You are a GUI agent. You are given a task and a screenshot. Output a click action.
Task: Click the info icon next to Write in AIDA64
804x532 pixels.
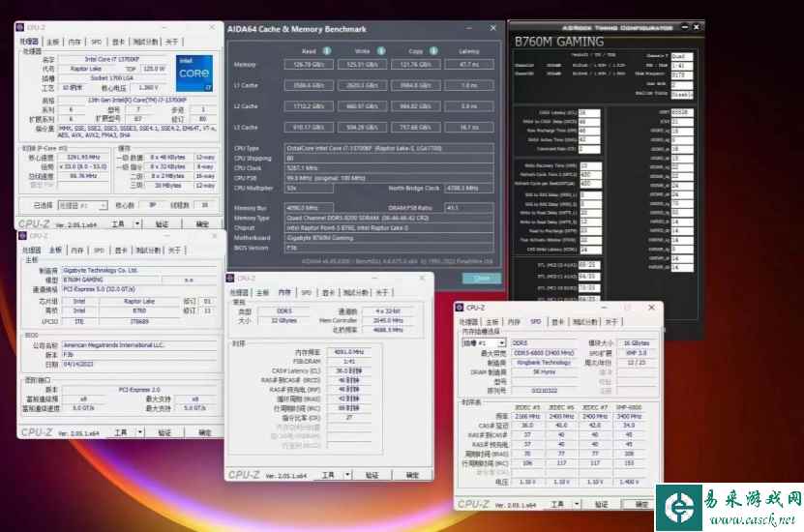pyautogui.click(x=381, y=50)
